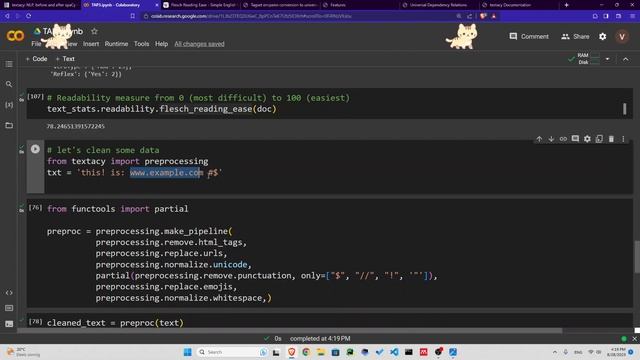Star the notebook with the star icon
Screen dimensions: 640x360
point(94,31)
